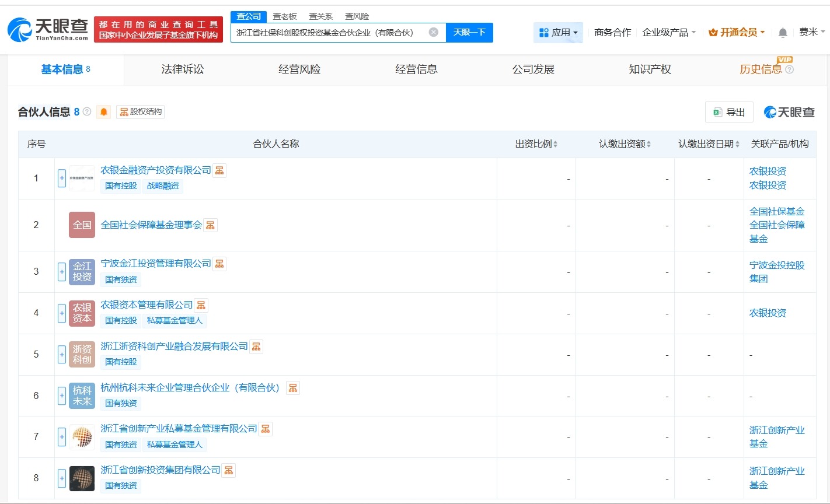
Task: Expand the row for 杭州杭科未来企业管理合伙企业
Action: (x=62, y=395)
